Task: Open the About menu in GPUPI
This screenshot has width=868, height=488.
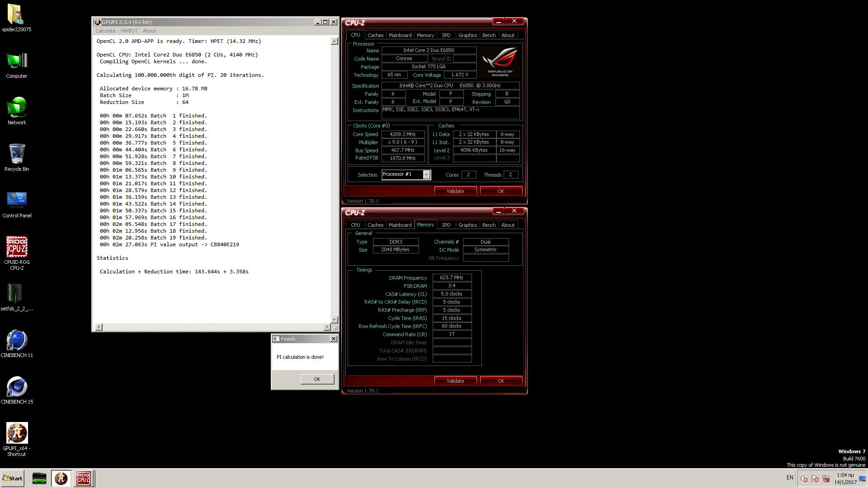Action: 149,31
